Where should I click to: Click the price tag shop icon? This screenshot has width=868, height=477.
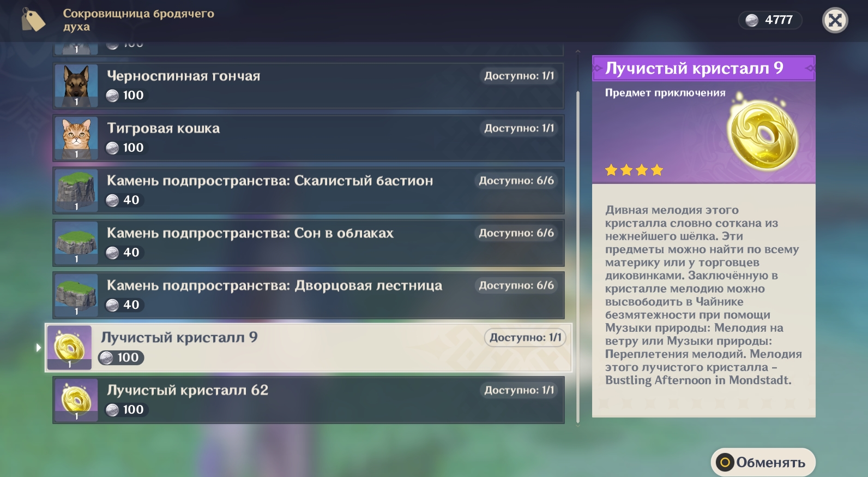coord(33,20)
